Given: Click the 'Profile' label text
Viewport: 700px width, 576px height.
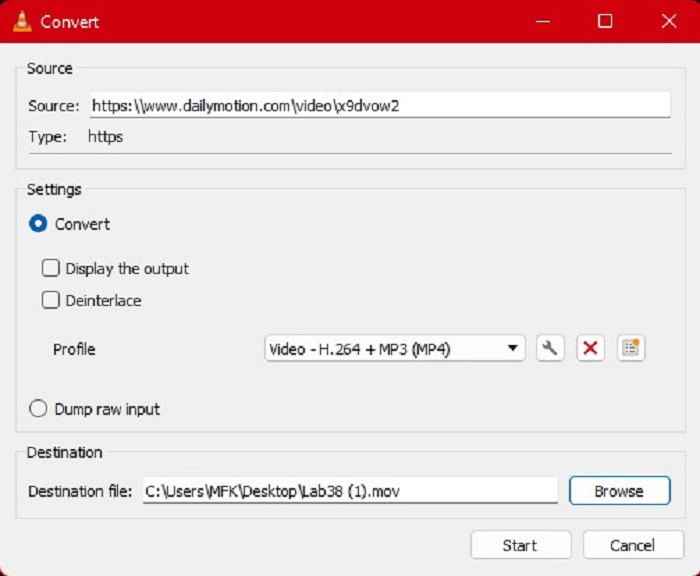Looking at the screenshot, I should tap(74, 349).
